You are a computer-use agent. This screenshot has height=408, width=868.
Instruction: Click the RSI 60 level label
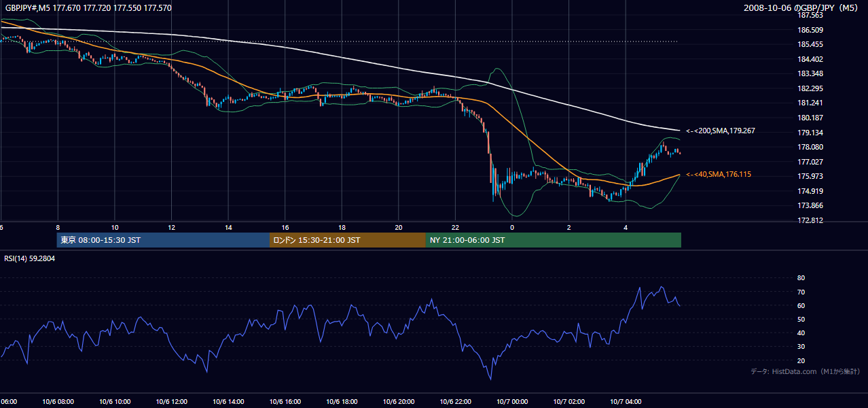coord(801,305)
